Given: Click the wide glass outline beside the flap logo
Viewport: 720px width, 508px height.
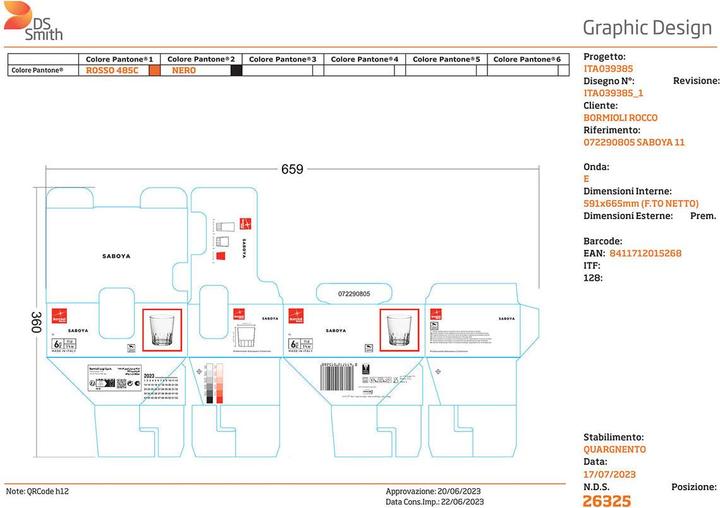Looking at the screenshot, I should pos(225,226).
